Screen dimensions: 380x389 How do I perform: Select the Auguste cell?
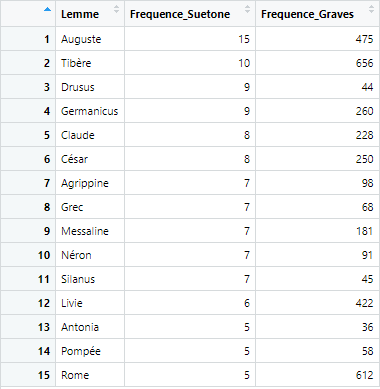[x=90, y=39]
